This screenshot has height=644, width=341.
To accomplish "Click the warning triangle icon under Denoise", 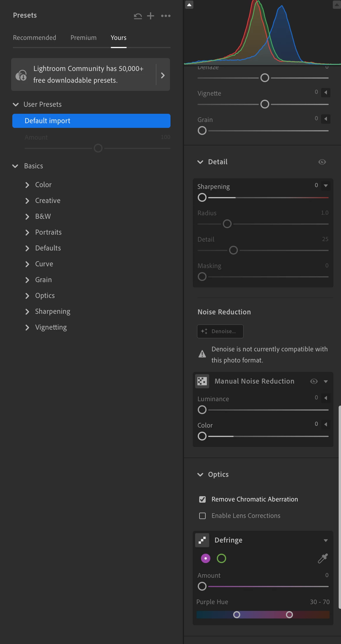I will pos(202,354).
